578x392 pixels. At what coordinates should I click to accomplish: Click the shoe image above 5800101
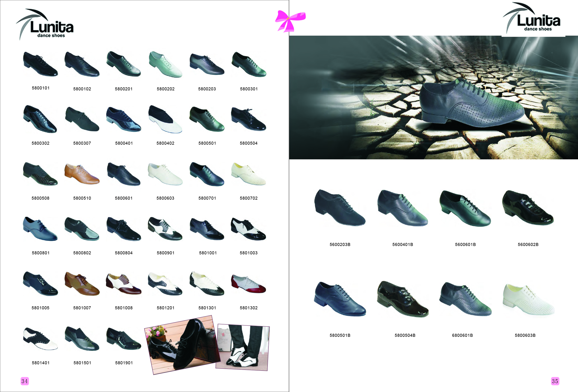coord(40,64)
